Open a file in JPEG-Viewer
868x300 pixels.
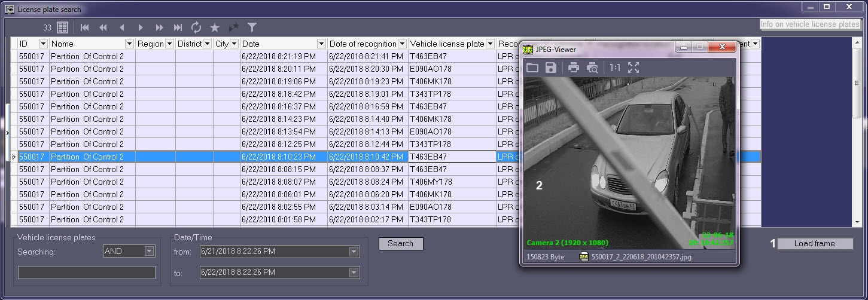[532, 68]
